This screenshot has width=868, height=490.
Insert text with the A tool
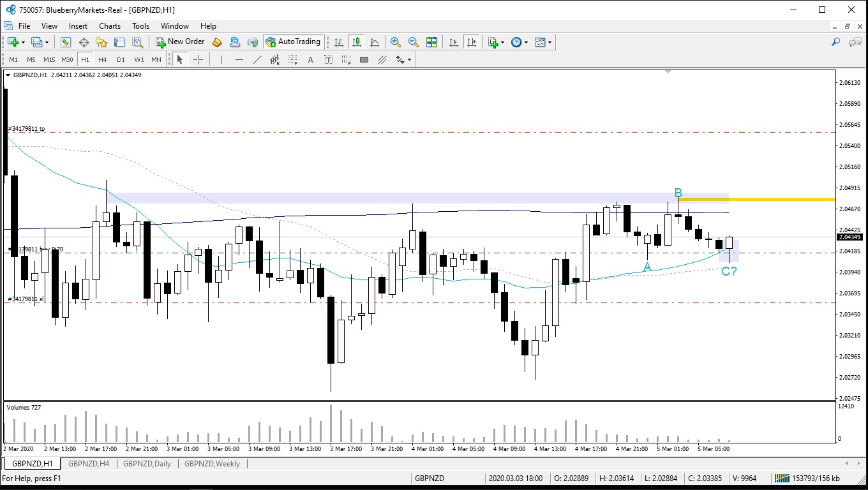311,59
